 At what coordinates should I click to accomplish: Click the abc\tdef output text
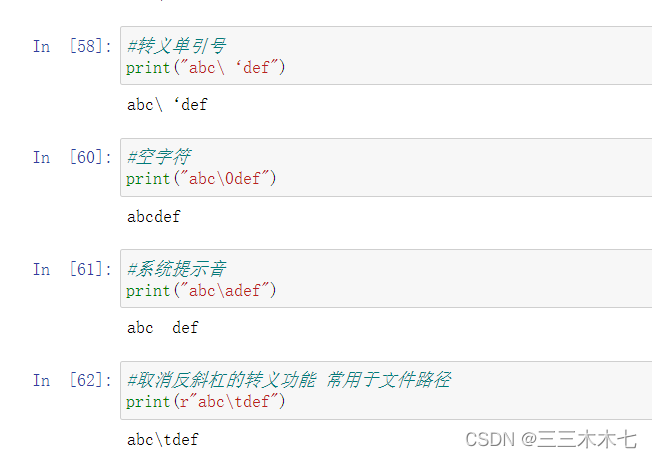pos(162,439)
